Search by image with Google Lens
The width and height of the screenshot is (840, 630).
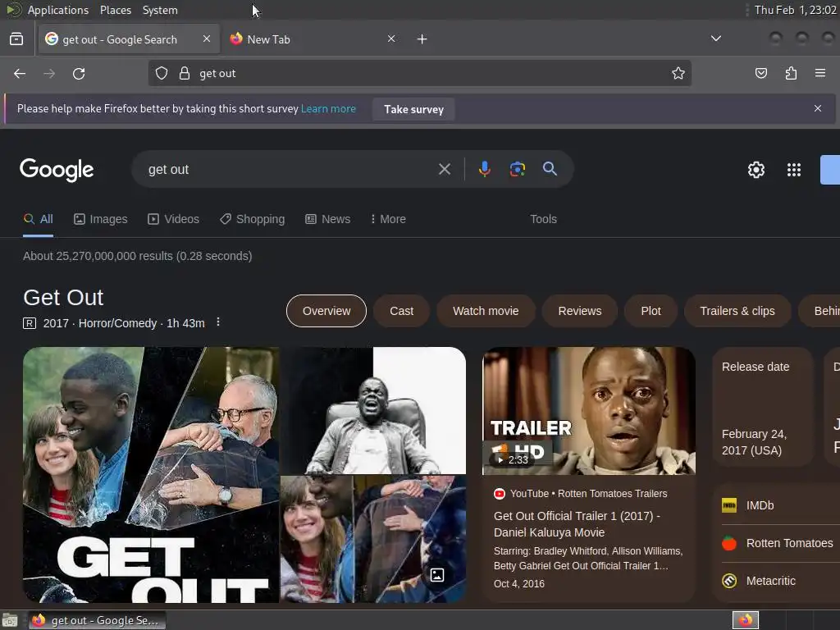(518, 169)
